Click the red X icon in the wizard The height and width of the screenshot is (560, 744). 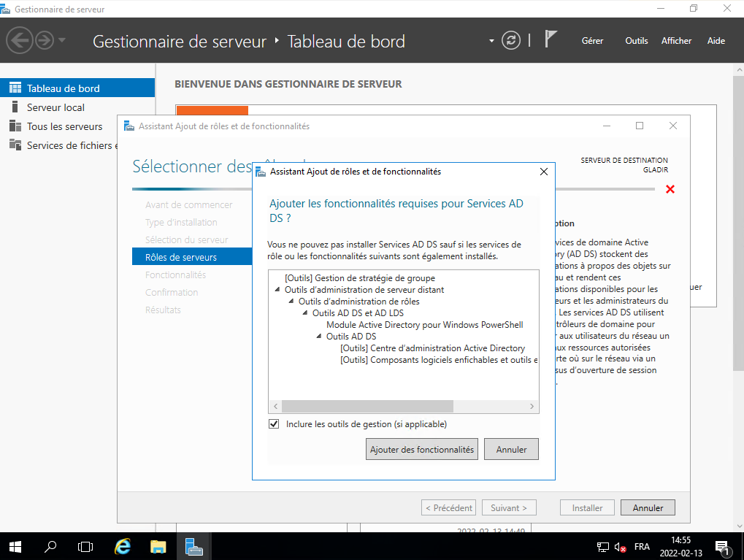670,189
